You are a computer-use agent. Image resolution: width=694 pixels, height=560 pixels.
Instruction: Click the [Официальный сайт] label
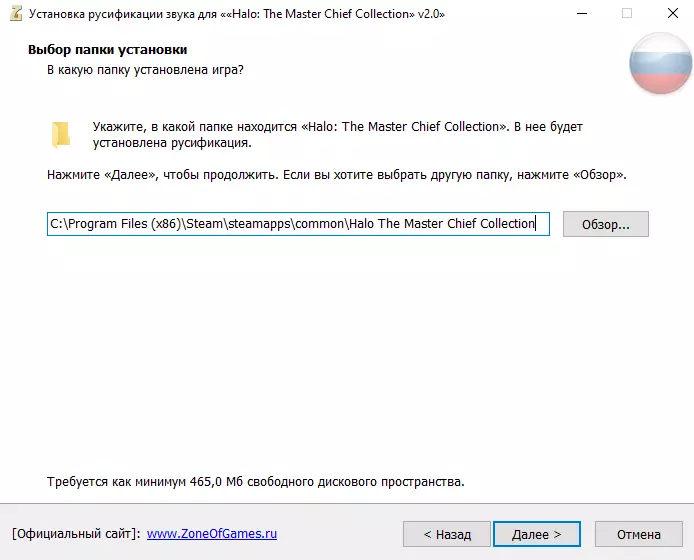(x=76, y=534)
